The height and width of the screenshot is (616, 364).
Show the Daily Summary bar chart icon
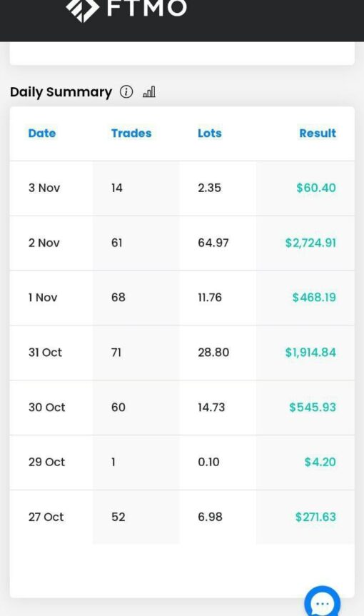(149, 92)
